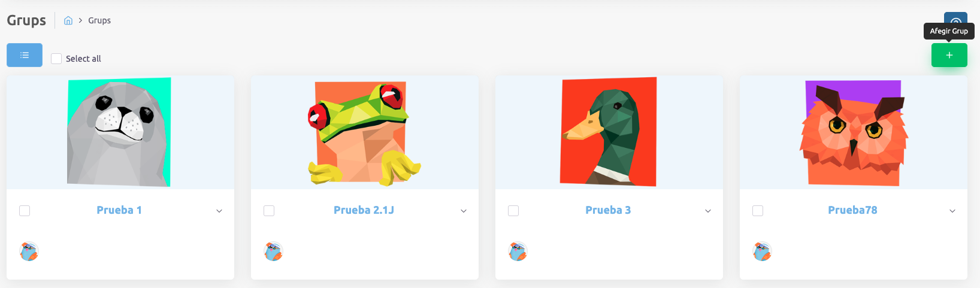Click the green Afegir Grup plus button

[x=949, y=55]
